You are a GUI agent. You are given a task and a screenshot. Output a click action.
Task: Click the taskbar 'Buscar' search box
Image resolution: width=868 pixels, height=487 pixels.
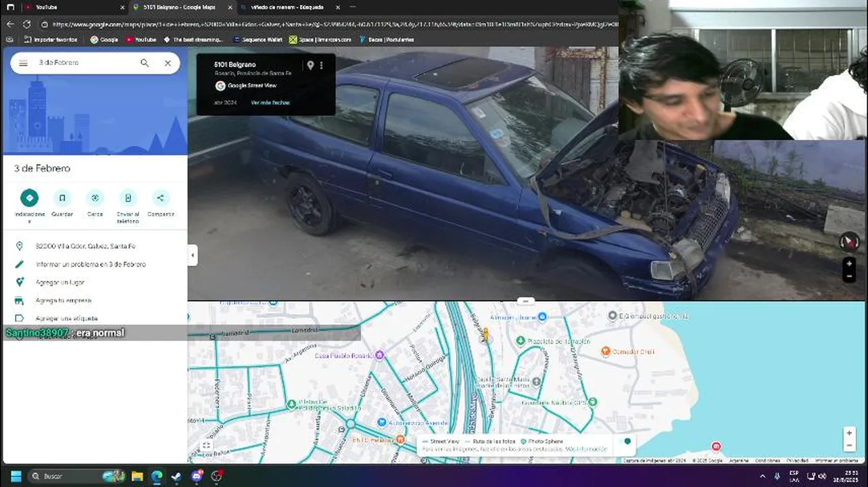click(76, 476)
